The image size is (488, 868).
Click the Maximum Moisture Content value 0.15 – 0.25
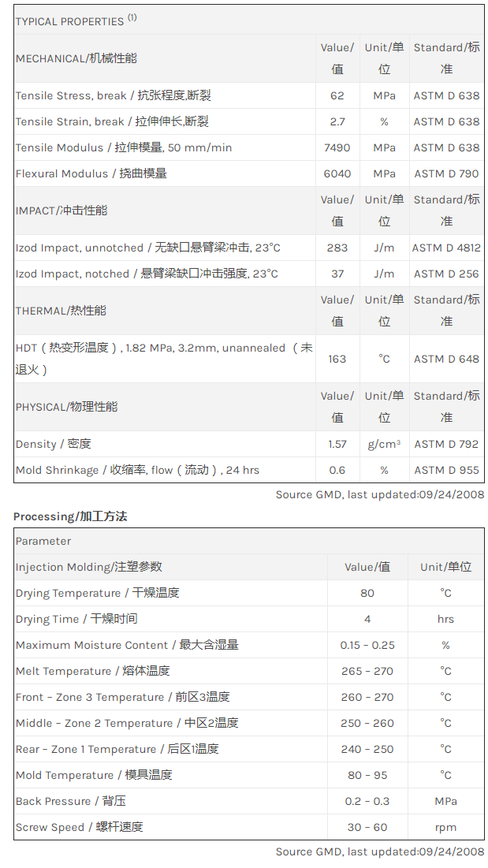(x=367, y=645)
